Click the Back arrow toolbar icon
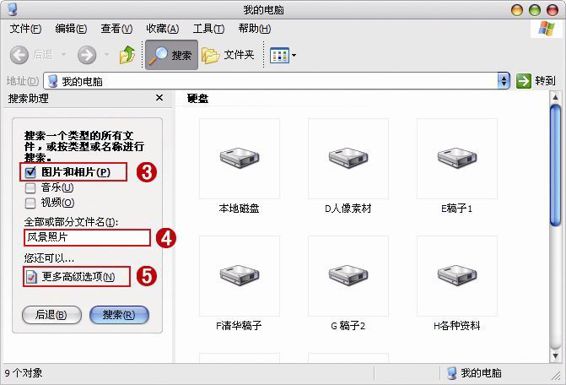 click(19, 55)
